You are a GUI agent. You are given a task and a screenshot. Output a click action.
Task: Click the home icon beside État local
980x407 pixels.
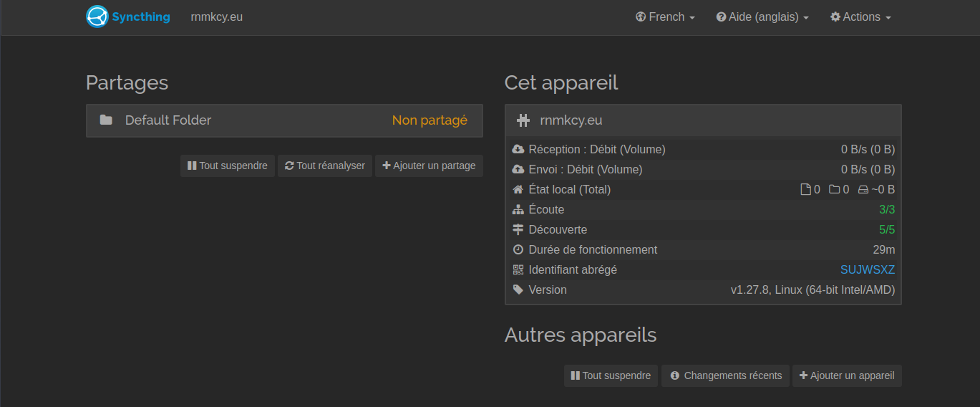click(518, 190)
